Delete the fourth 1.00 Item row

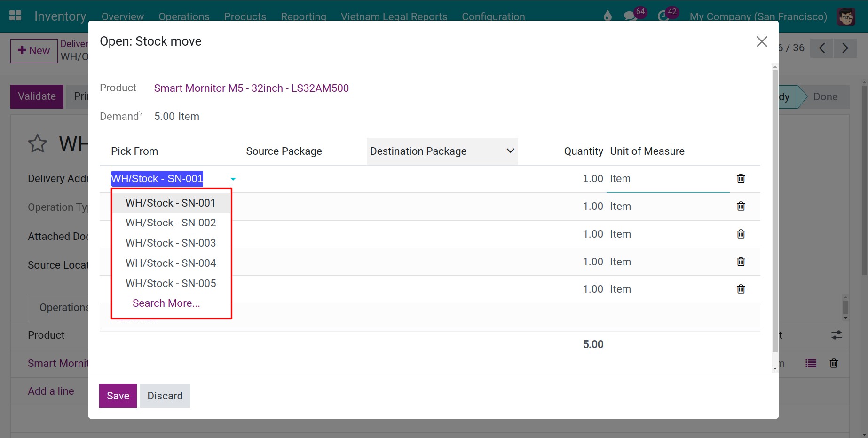click(741, 262)
